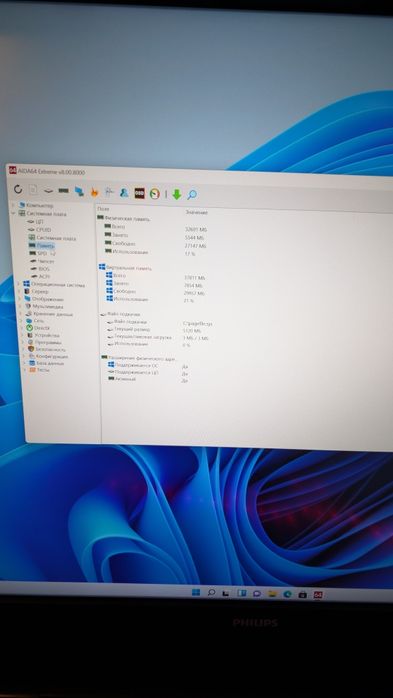Screen dimensions: 393x698
Task: Click the network monitors toolbar icon
Action: tap(79, 191)
